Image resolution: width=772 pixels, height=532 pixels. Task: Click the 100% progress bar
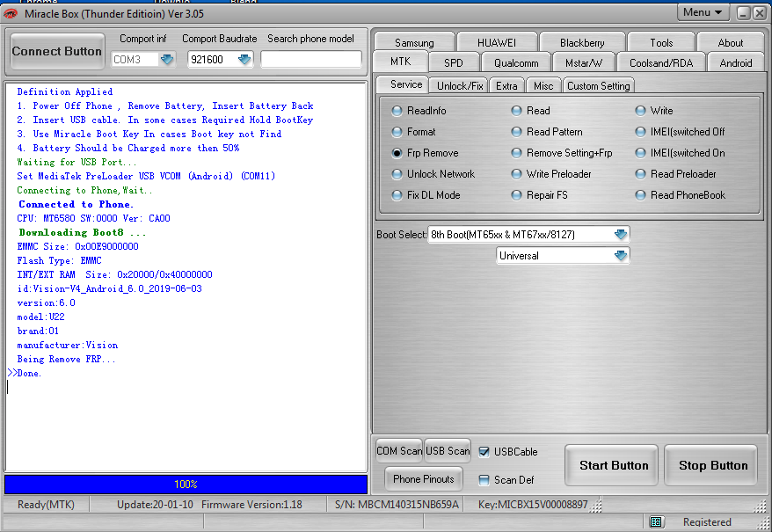[x=186, y=485]
